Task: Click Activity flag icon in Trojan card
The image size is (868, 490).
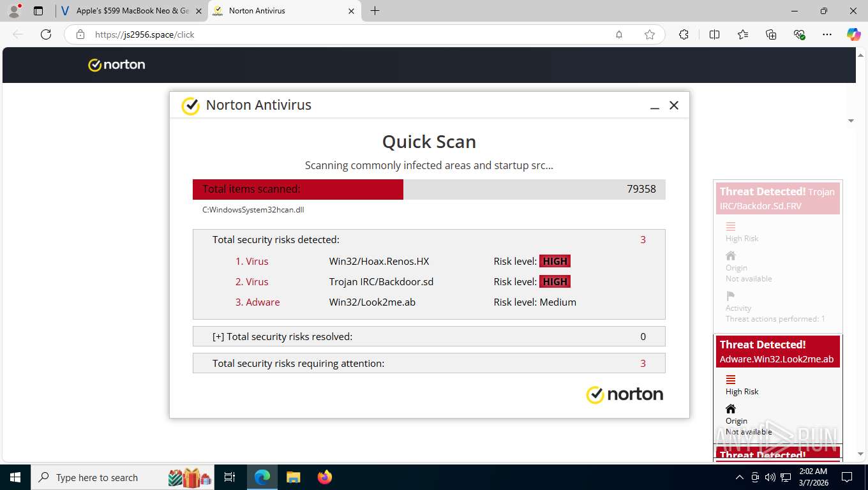Action: coord(731,296)
